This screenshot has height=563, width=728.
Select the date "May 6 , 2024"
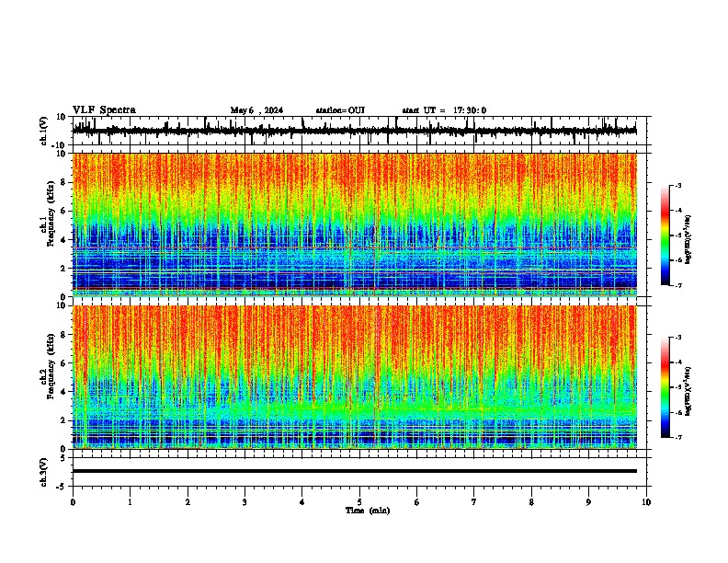click(256, 110)
